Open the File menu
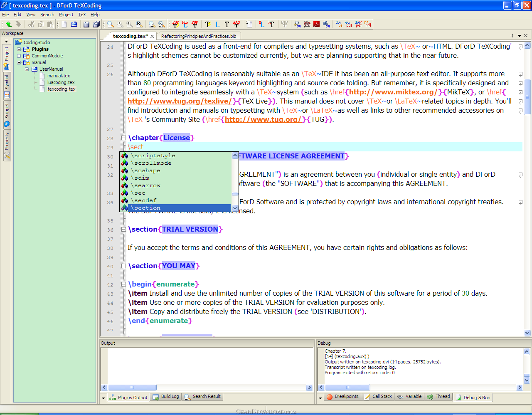The height and width of the screenshot is (415, 532). (5, 15)
